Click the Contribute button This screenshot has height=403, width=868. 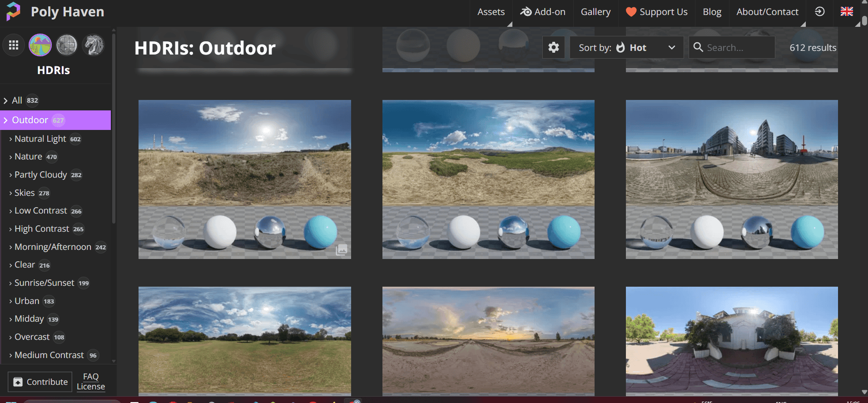click(x=40, y=382)
